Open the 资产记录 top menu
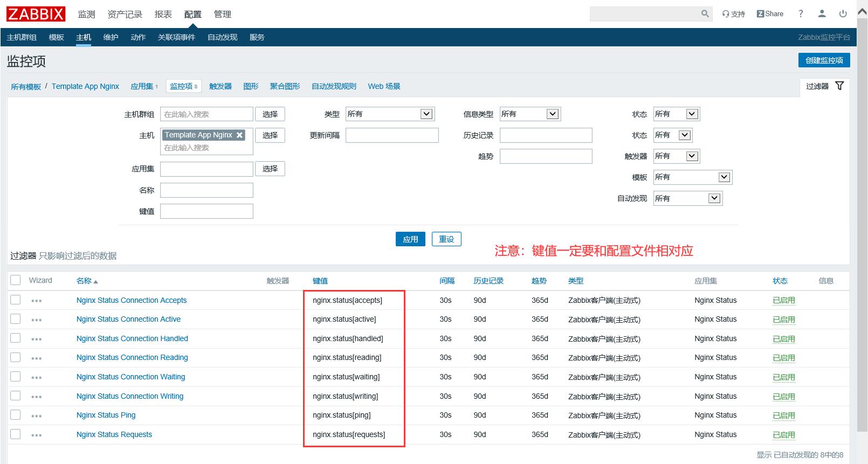 pos(125,14)
